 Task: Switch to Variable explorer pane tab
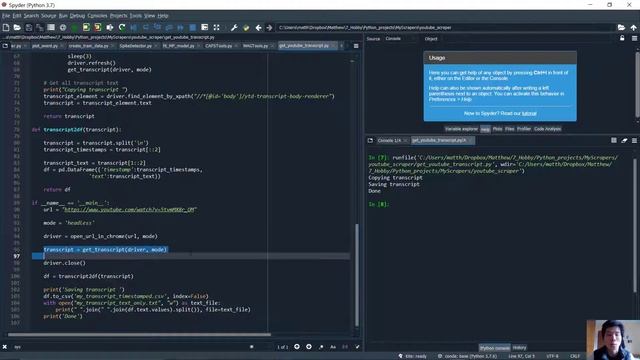461,129
